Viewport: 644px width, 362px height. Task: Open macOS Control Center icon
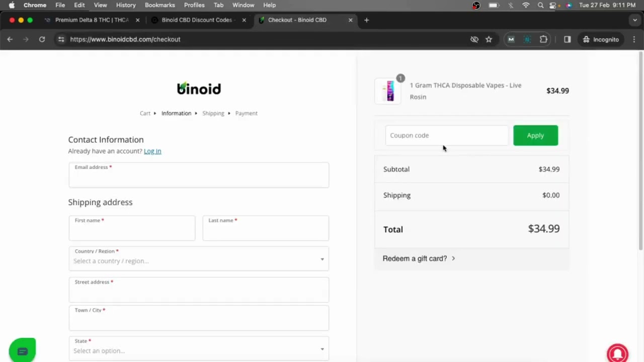[x=553, y=5]
